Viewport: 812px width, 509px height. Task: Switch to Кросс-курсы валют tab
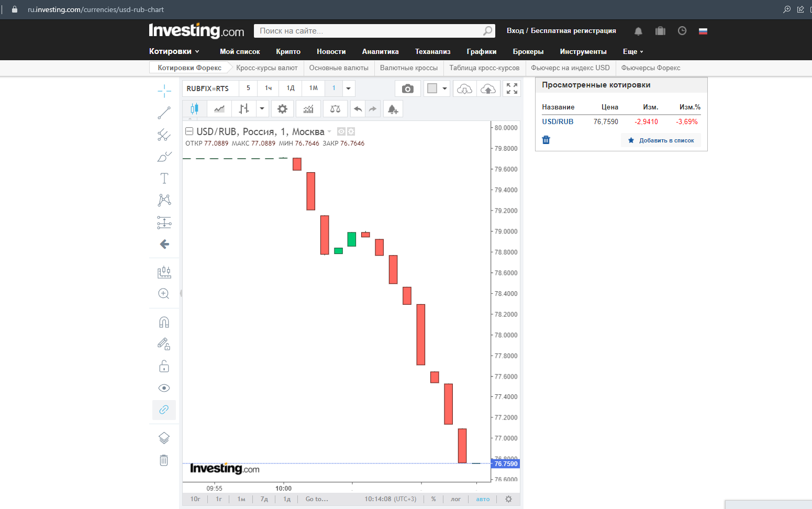266,68
